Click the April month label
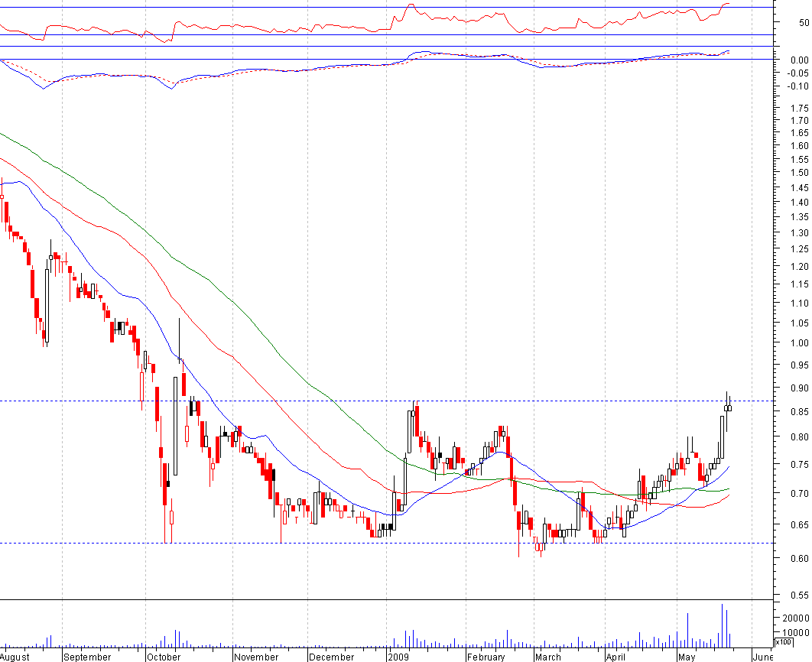This screenshot has height=662, width=812. [615, 657]
